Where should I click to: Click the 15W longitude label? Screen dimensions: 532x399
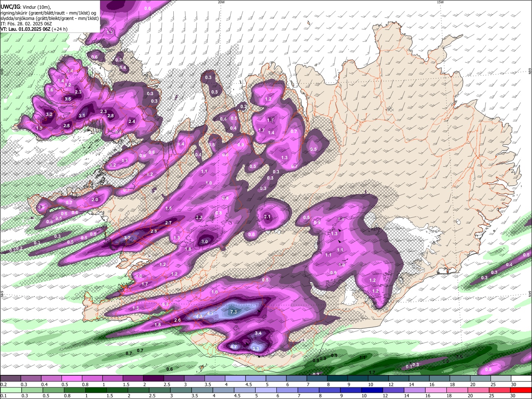click(440, 2)
